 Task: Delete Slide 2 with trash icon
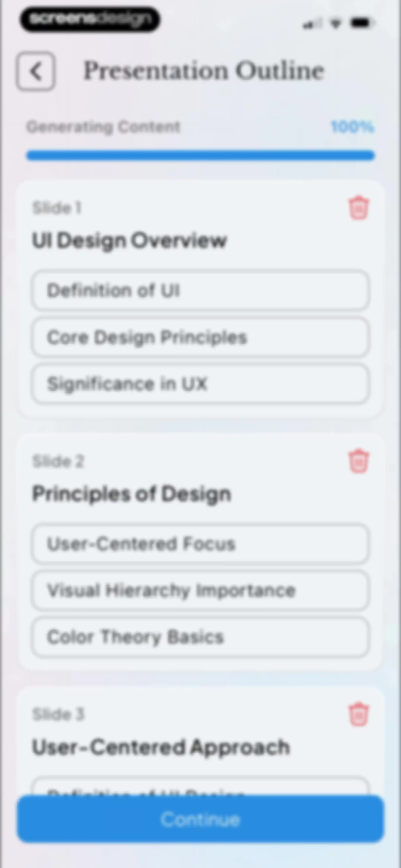pos(358,461)
